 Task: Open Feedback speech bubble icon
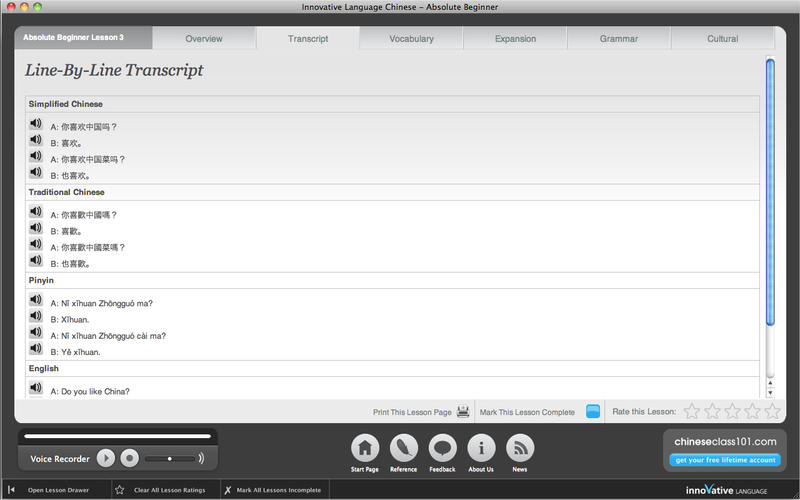442,448
